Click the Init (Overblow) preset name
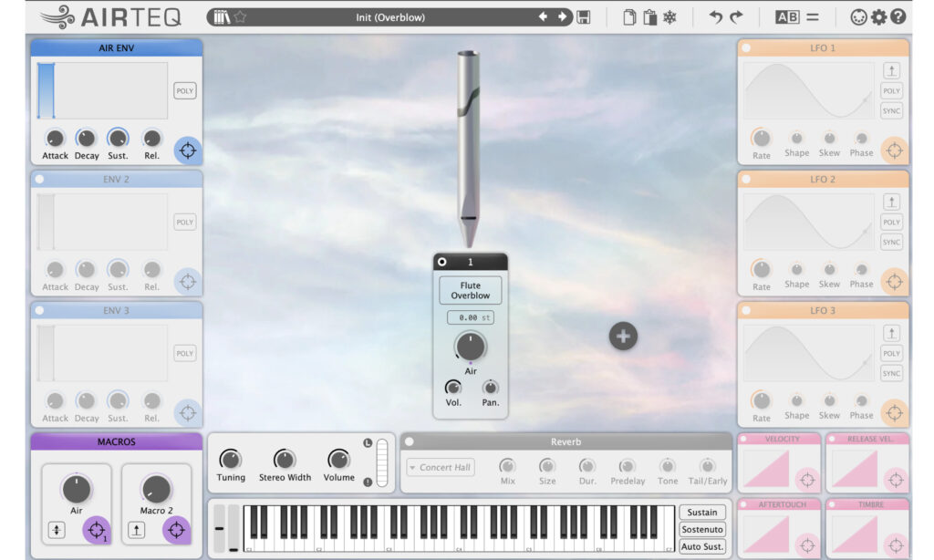 pos(390,17)
